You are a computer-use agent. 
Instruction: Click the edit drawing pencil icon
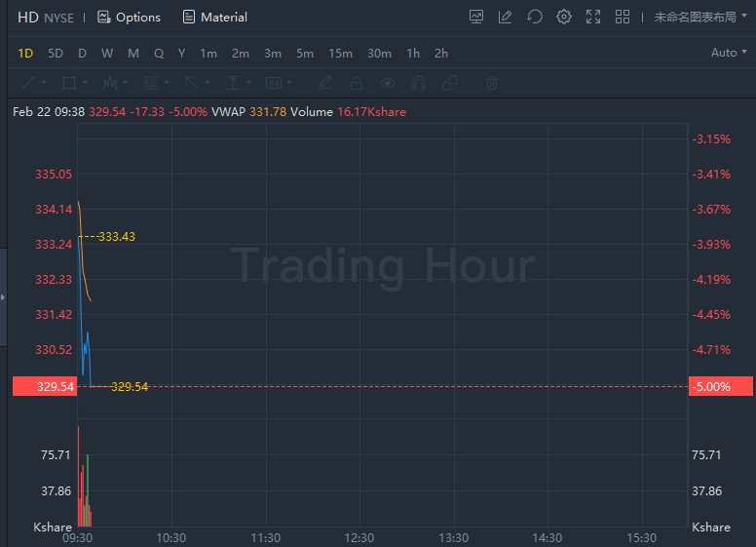(505, 17)
